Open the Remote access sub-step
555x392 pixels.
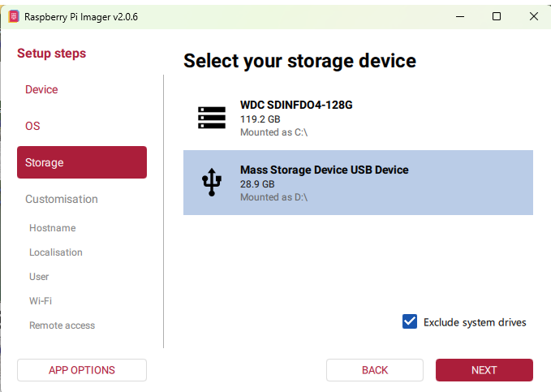click(62, 325)
